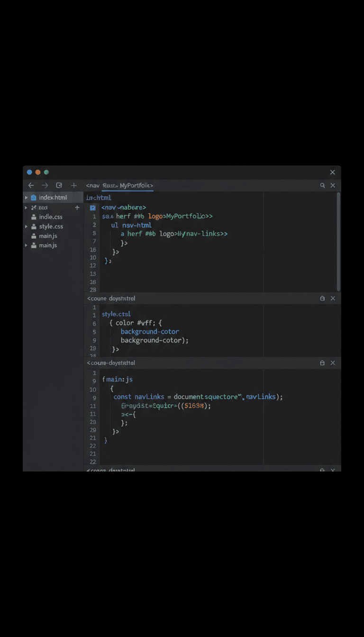Open main.js directly beneath style.css

tap(48, 236)
